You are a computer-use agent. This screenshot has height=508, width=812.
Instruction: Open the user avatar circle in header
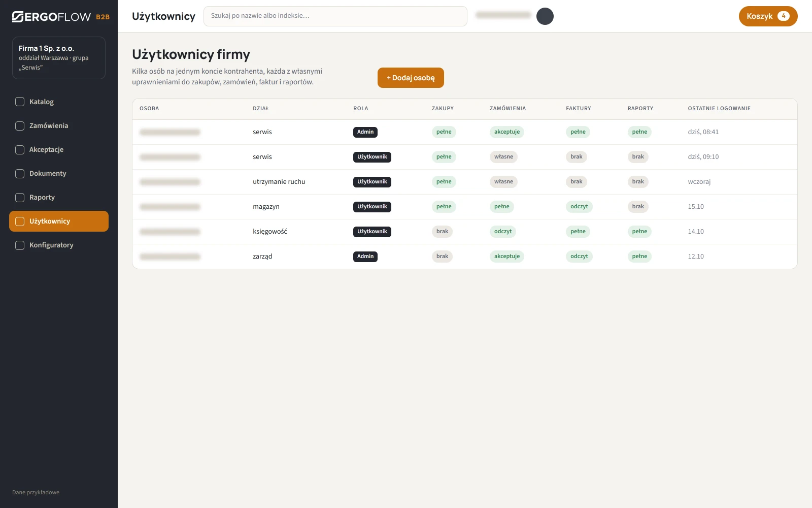545,16
